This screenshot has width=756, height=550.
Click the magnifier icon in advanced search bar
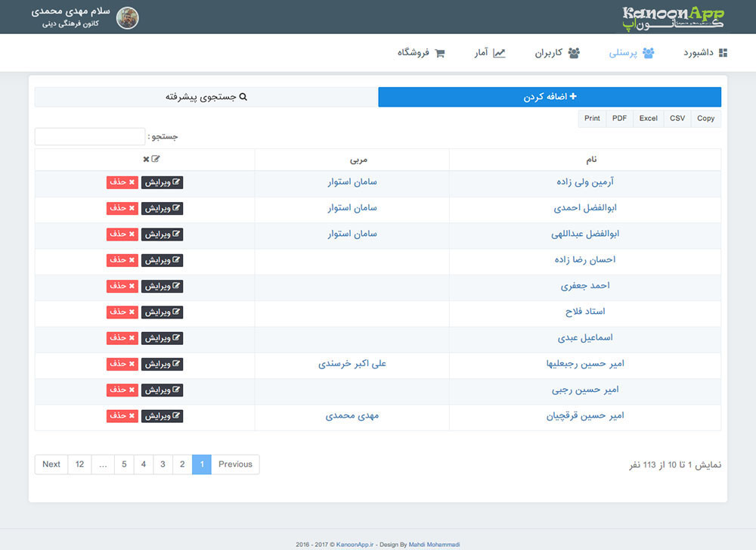pos(243,97)
